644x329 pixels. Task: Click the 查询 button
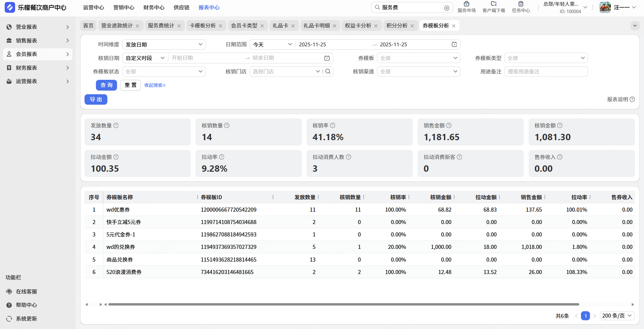pyautogui.click(x=106, y=85)
